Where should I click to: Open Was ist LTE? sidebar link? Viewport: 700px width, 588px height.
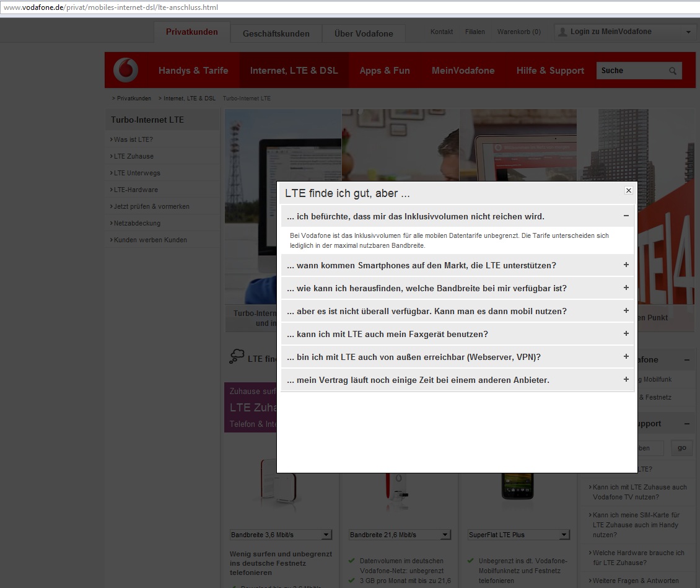click(133, 139)
